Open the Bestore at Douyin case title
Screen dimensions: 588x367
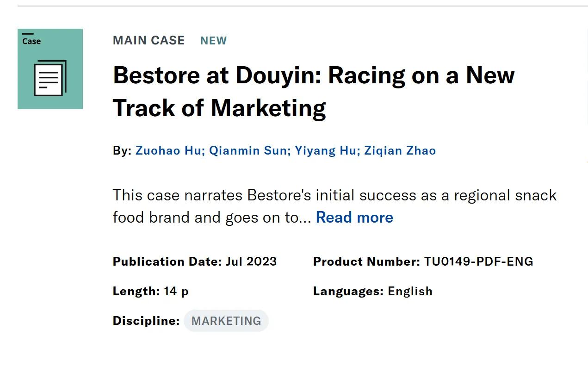point(314,91)
